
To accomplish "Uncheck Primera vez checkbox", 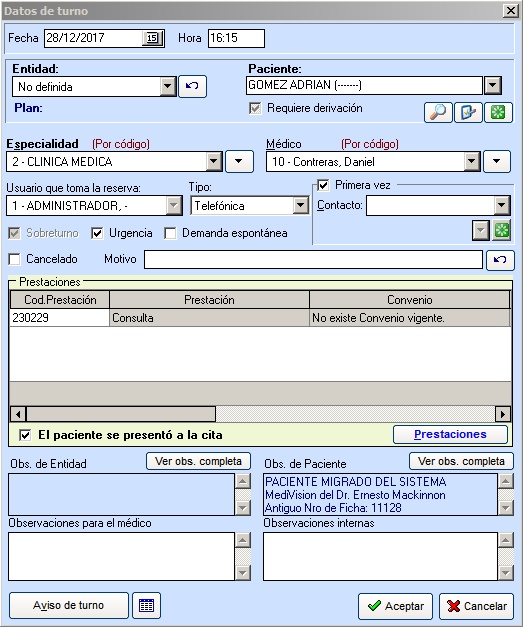I will point(323,186).
